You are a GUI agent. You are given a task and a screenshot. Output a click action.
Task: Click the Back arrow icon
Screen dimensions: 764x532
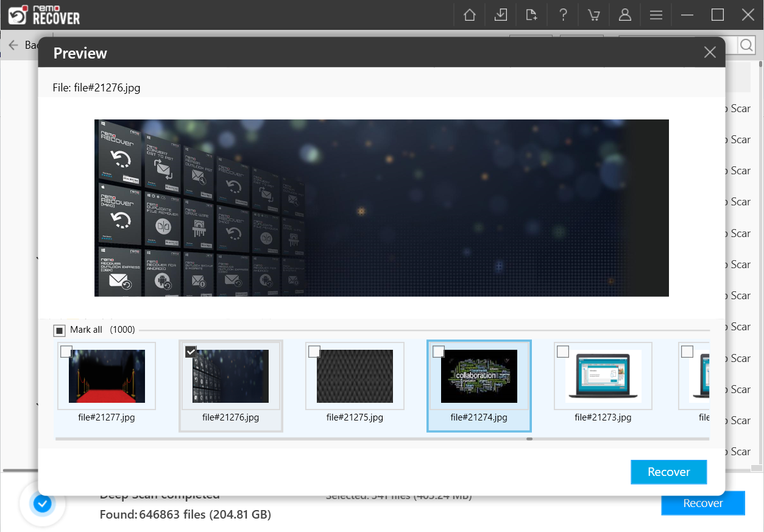click(x=13, y=45)
